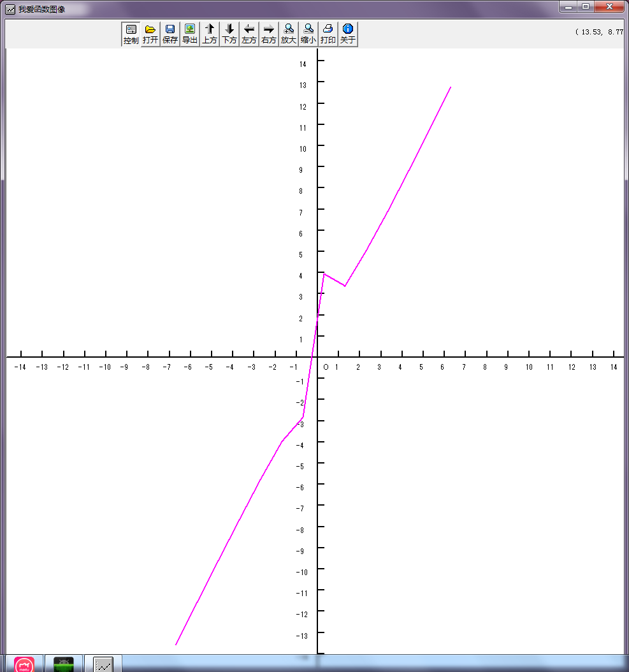Screen dimensions: 629x672
Task: Print the graph via 打印 icon
Action: click(x=328, y=34)
